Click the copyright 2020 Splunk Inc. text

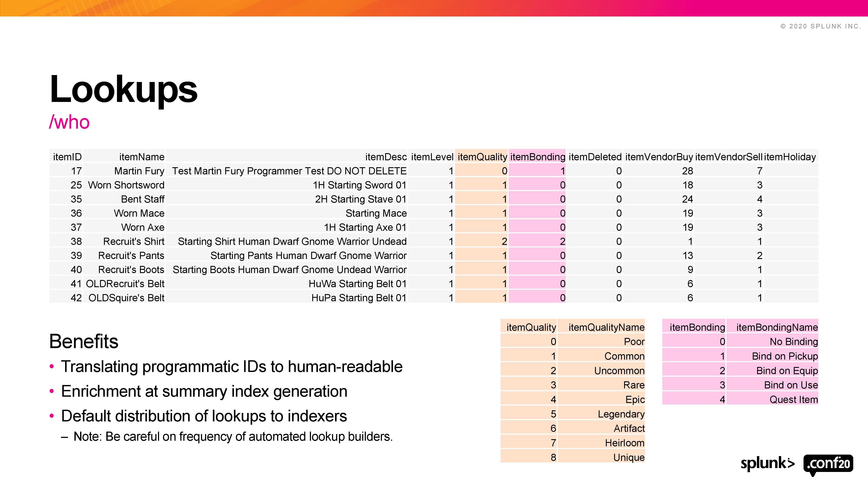[x=820, y=26]
